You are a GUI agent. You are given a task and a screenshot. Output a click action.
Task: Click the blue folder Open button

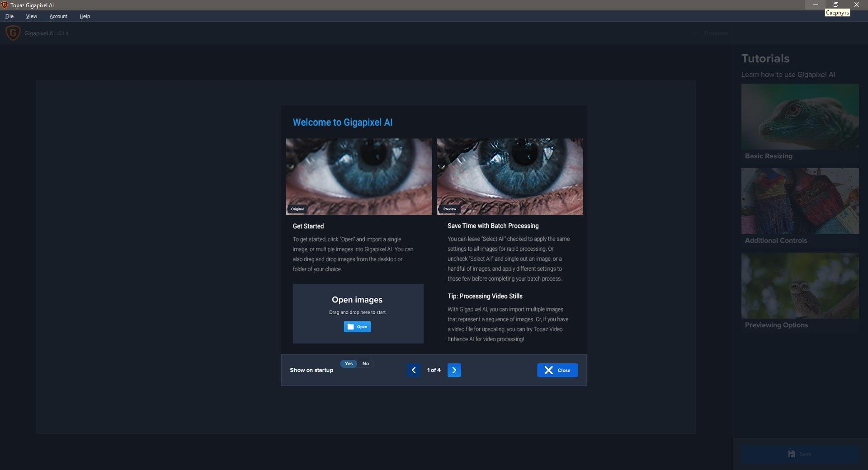coord(357,327)
